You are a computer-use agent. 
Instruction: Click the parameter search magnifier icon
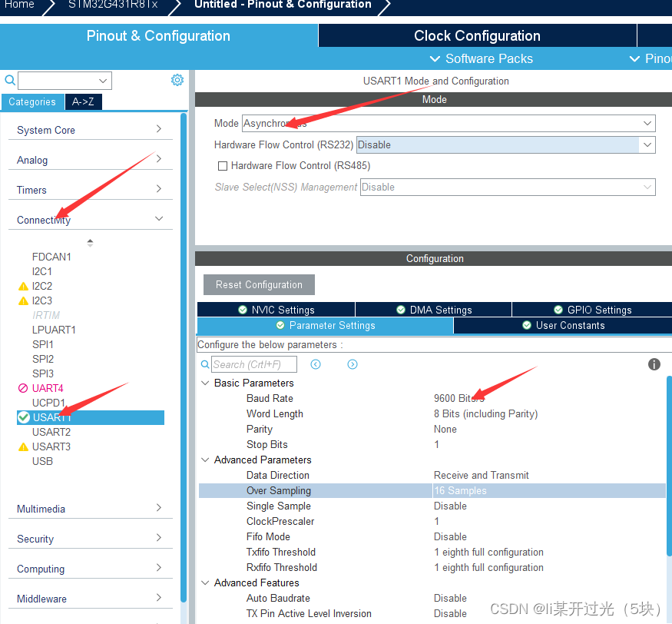point(205,364)
